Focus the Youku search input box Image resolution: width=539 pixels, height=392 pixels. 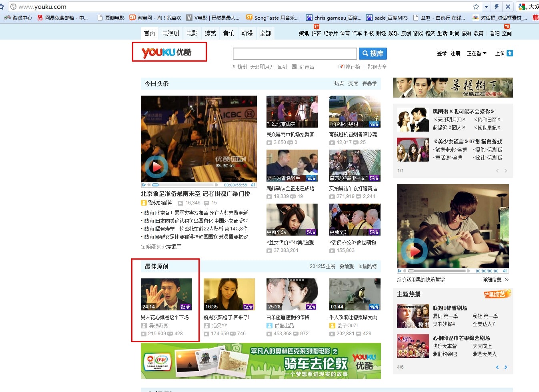click(x=295, y=54)
